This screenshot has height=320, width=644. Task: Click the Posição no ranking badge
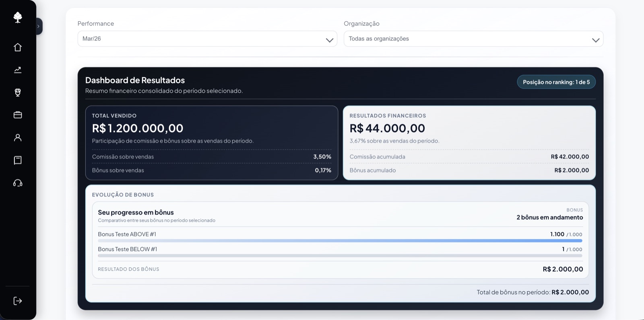(556, 82)
